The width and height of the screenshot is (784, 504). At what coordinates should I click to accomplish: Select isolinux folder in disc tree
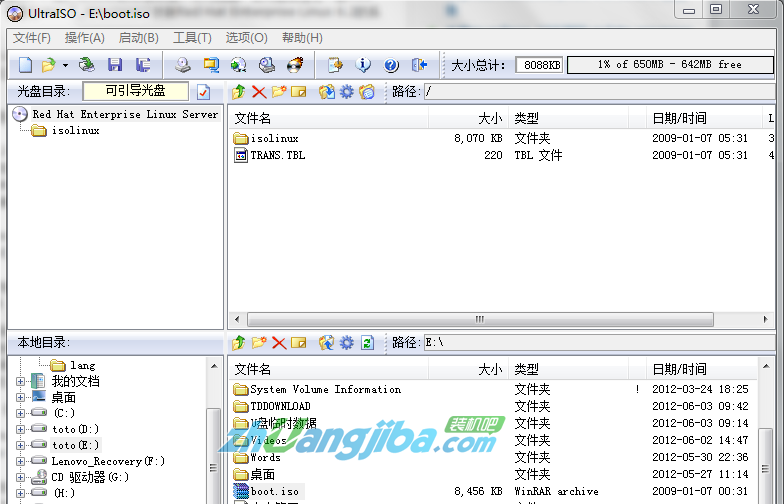click(x=75, y=130)
